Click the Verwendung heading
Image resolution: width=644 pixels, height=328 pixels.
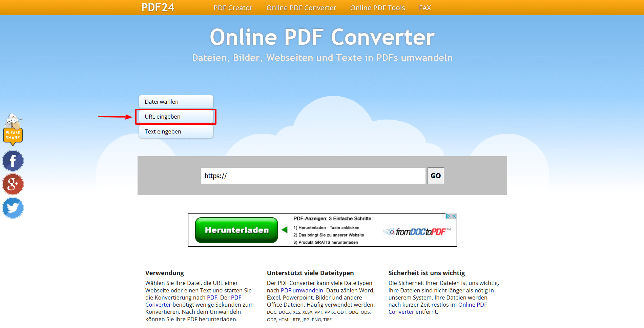(x=165, y=273)
